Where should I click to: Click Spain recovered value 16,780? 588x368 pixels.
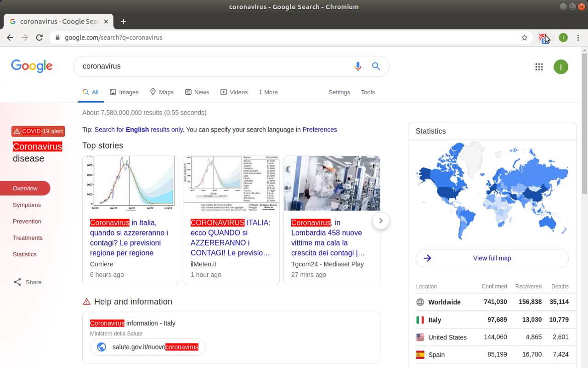point(531,355)
